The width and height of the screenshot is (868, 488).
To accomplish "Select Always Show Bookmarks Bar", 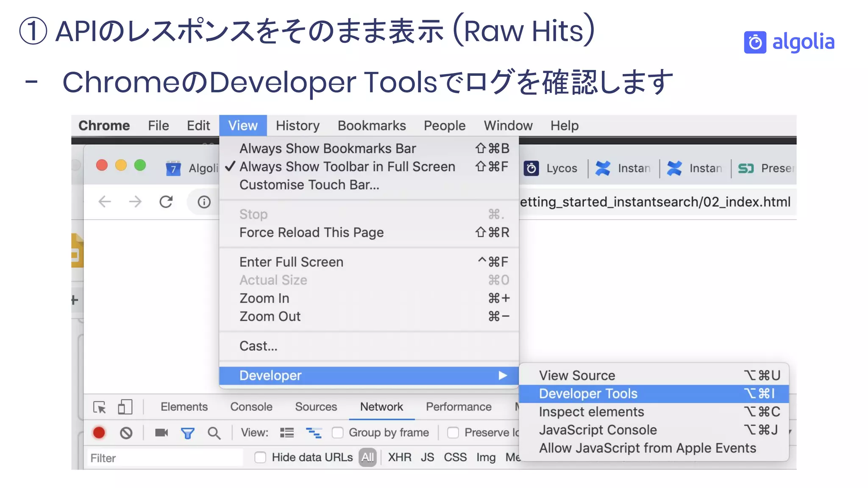I will coord(369,149).
